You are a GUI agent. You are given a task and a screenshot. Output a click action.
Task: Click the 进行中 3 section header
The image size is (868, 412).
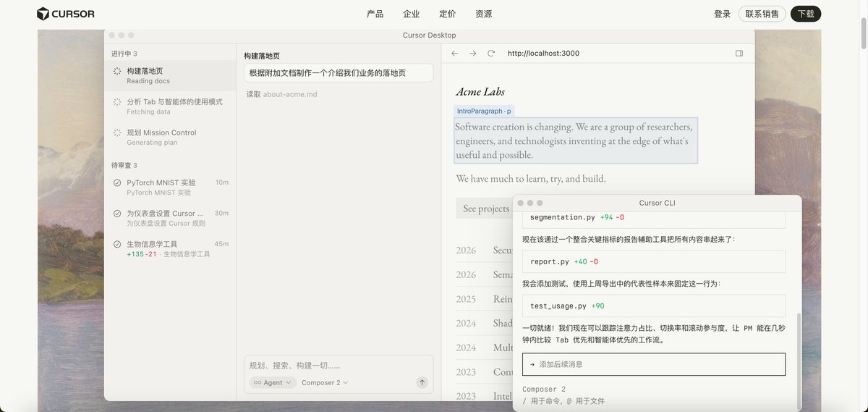(x=124, y=54)
